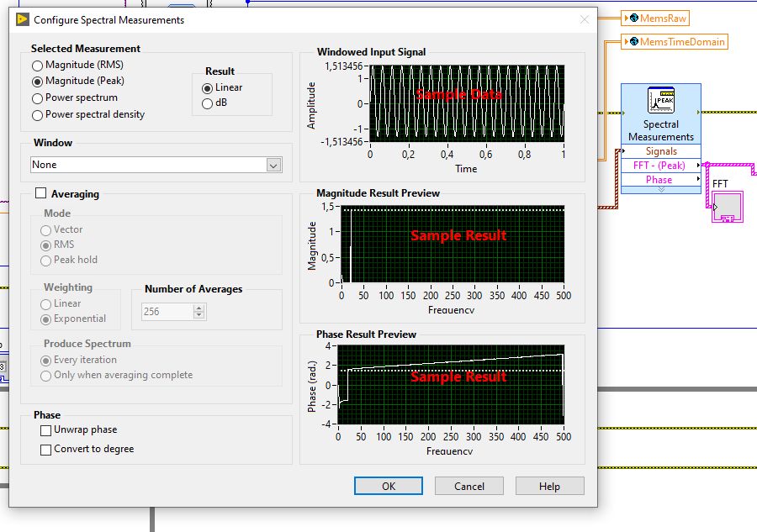Click the Magnitude Result Preview graph
The height and width of the screenshot is (532, 757).
[x=453, y=244]
